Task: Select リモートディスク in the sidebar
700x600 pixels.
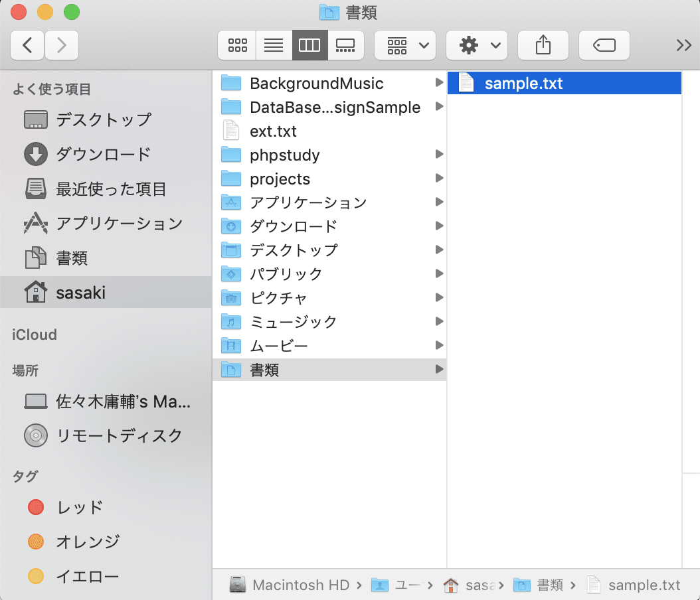Action: 106,436
